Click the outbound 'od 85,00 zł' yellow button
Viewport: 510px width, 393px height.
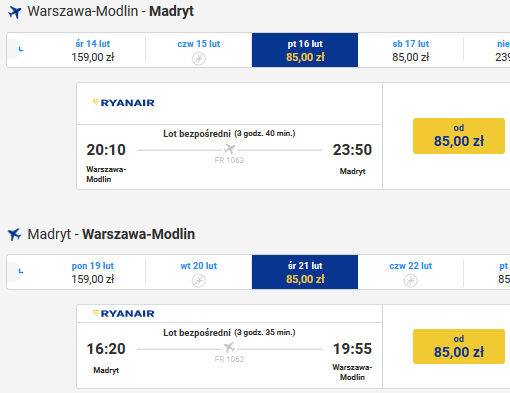[459, 136]
